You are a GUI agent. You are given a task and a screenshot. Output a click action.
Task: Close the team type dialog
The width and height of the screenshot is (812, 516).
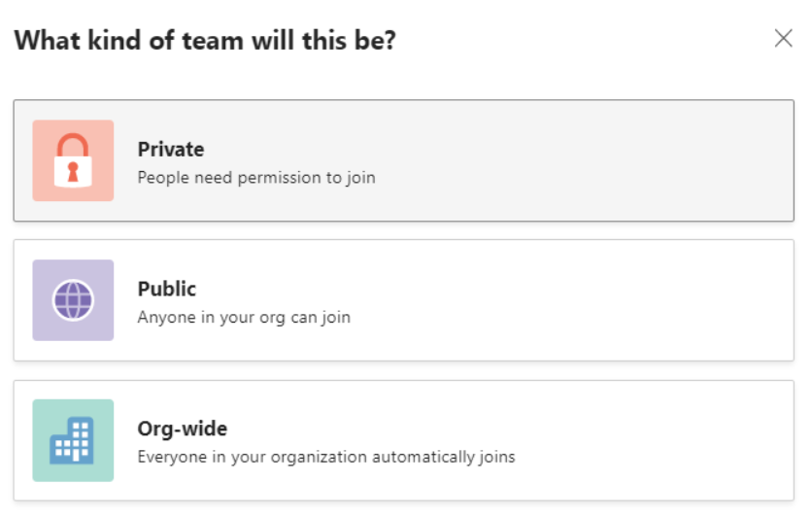[x=783, y=39]
